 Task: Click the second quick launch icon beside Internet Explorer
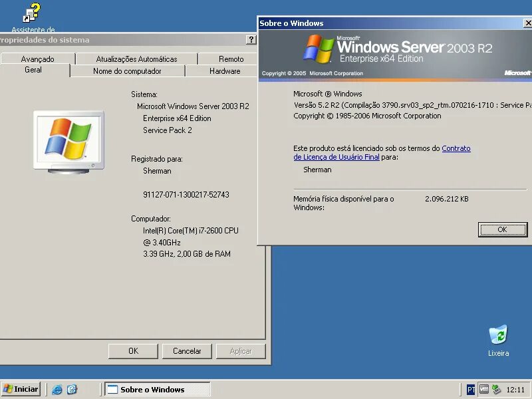point(72,389)
